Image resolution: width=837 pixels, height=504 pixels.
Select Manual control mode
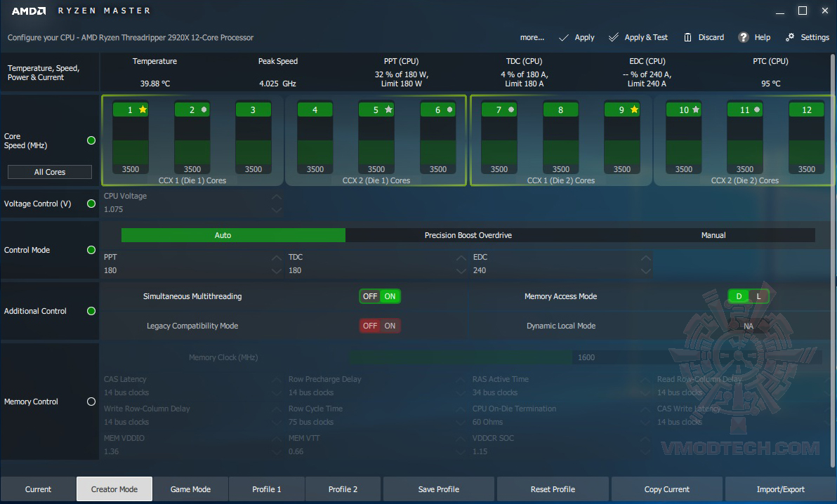click(x=713, y=235)
